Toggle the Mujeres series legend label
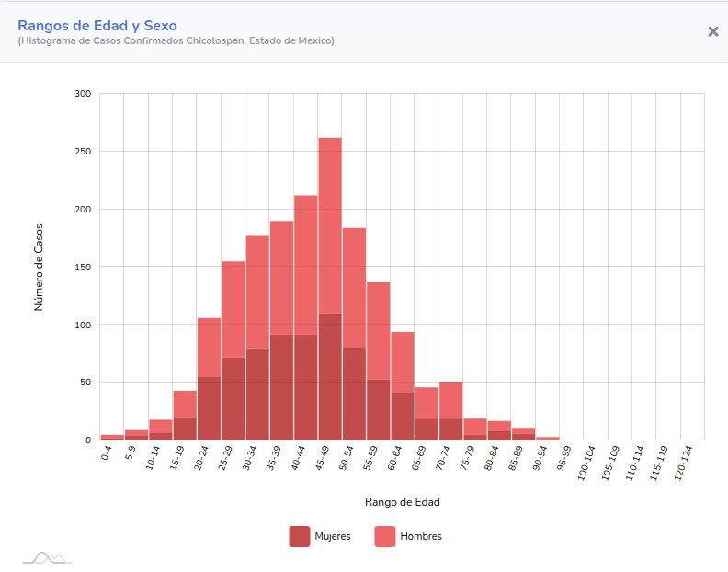This screenshot has height=572, width=728. click(x=332, y=536)
